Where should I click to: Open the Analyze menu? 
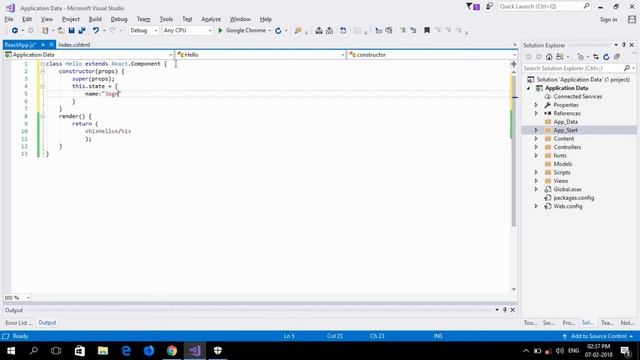(211, 19)
